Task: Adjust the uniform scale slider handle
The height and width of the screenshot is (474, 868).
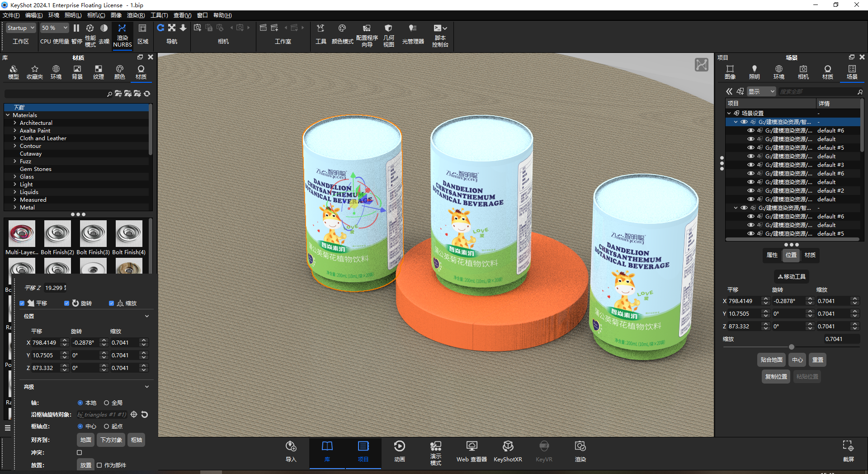Action: point(791,347)
